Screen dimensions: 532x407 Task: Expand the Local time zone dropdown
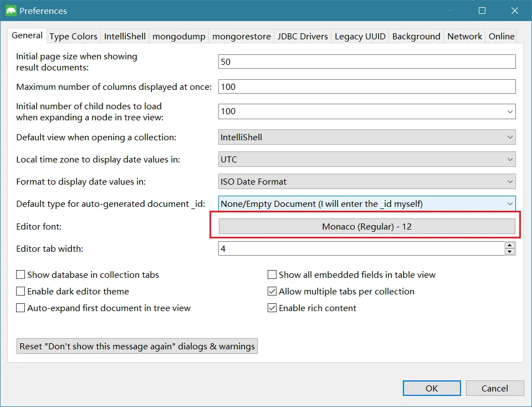point(367,159)
